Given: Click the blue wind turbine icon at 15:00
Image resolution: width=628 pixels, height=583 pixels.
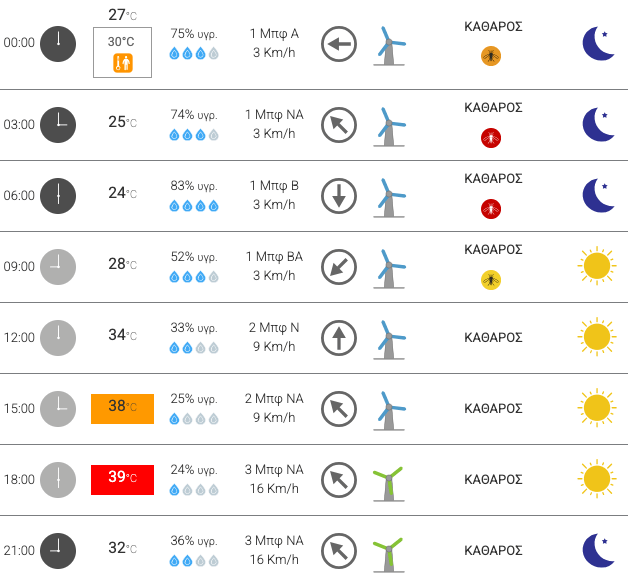Looking at the screenshot, I should click(389, 411).
